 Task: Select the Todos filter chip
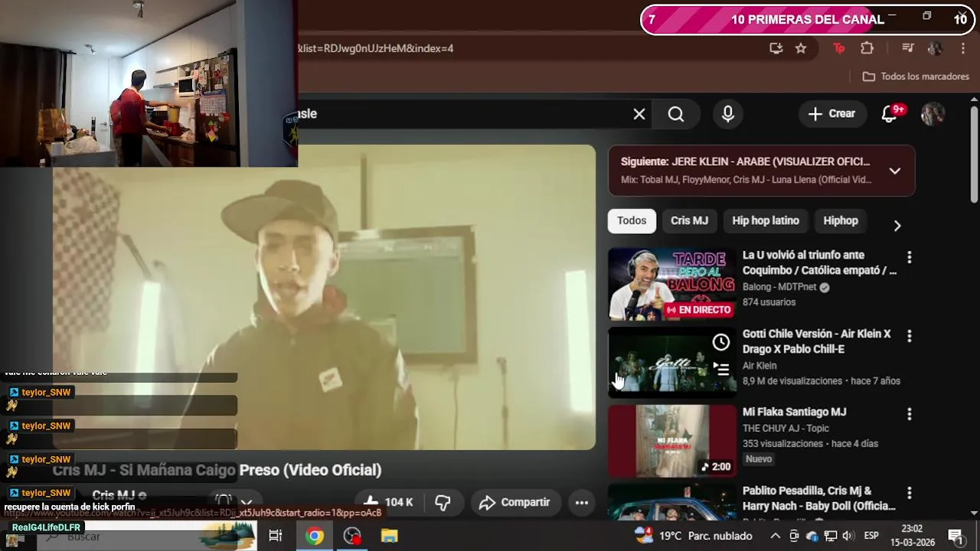[x=632, y=220]
